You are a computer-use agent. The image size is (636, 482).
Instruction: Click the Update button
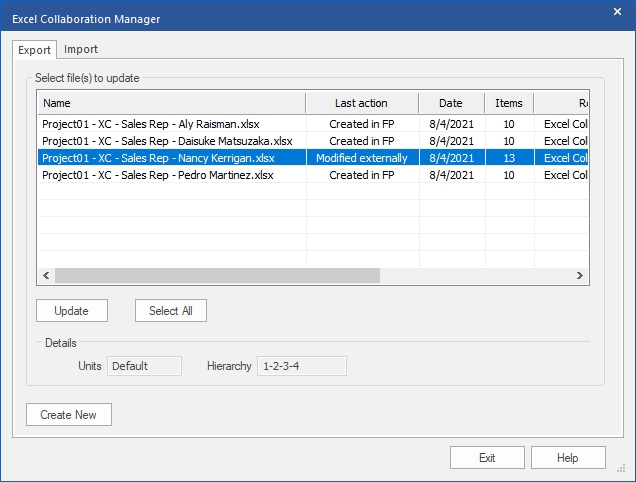(x=72, y=311)
